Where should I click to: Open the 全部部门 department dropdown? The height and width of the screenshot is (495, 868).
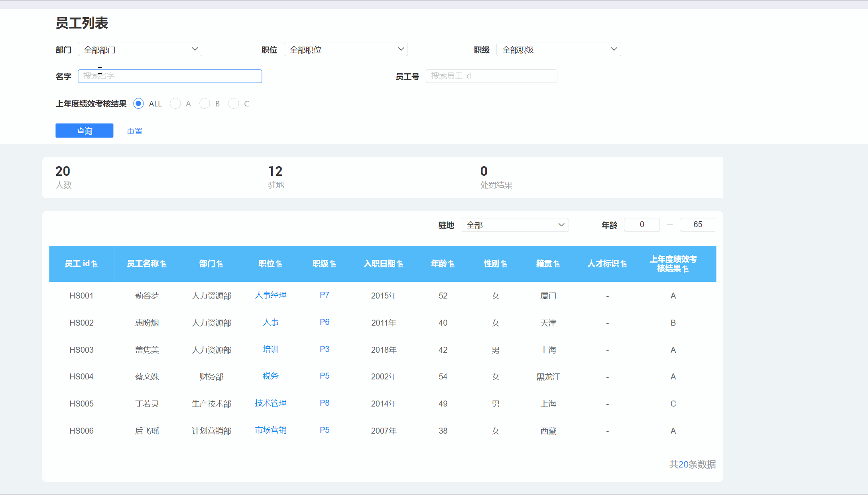click(140, 49)
